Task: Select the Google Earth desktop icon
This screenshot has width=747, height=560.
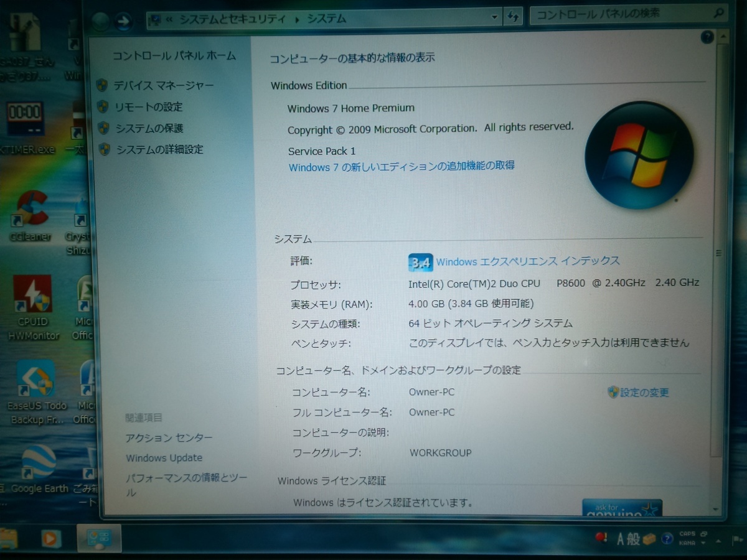Action: 39,470
